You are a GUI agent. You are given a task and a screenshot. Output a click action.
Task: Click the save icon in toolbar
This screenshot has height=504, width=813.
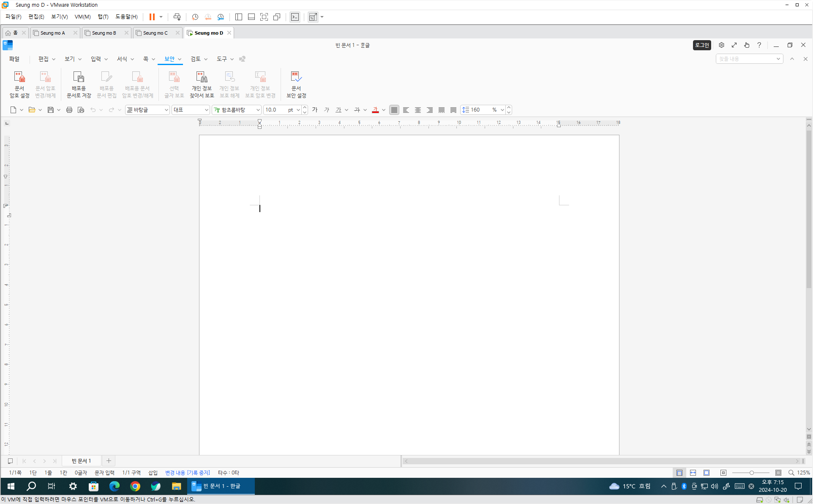pos(50,110)
